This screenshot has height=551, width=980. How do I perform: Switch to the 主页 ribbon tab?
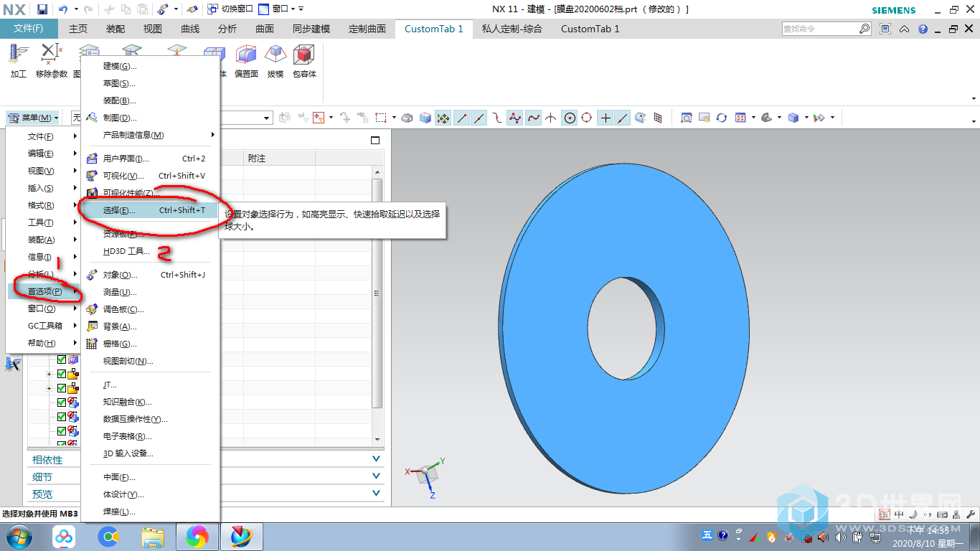pos(78,29)
